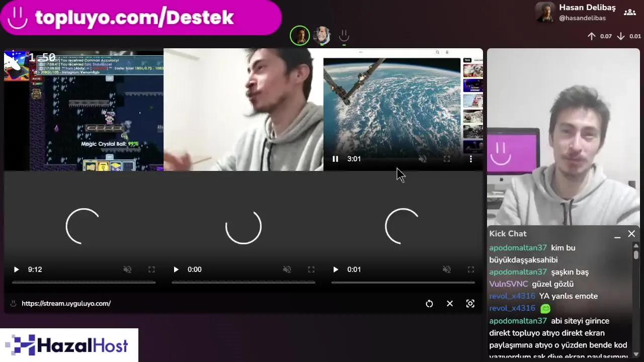Viewport: 644px width, 362px height.
Task: Click apodomaltan37 beside 'abi siteyi girince'
Action: pyautogui.click(x=518, y=321)
